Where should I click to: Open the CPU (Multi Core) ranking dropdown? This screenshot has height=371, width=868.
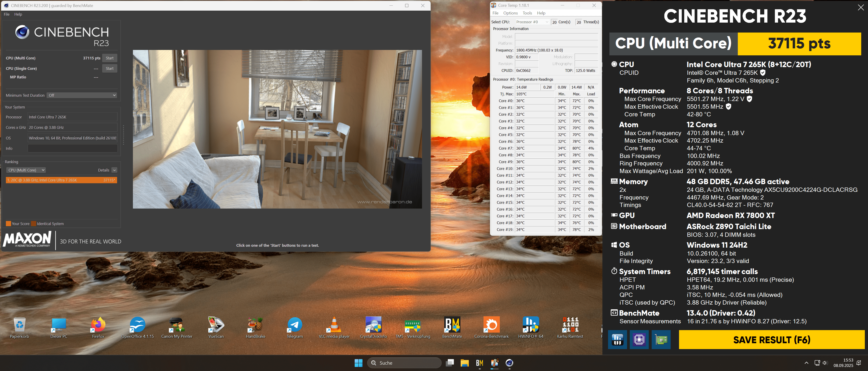pyautogui.click(x=26, y=170)
